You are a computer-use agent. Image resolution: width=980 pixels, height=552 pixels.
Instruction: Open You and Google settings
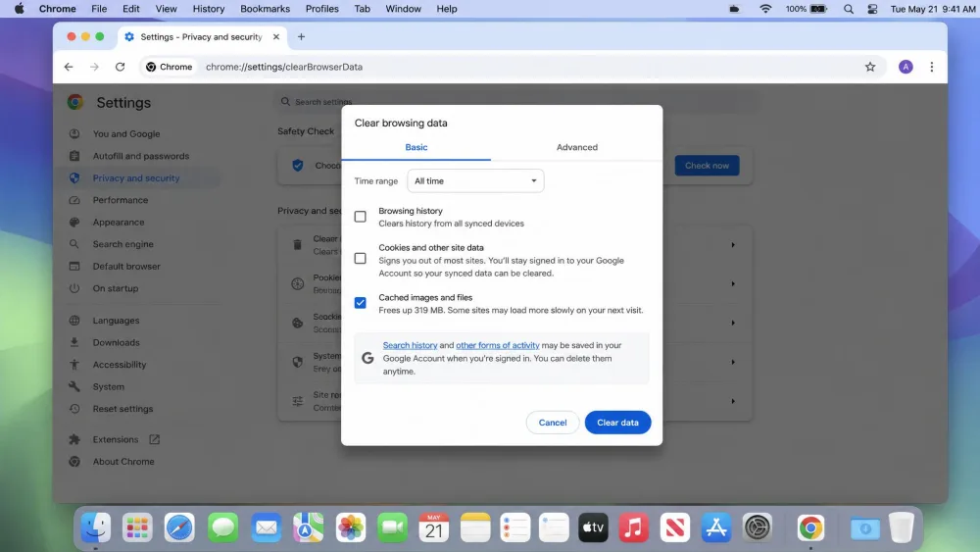tap(126, 133)
